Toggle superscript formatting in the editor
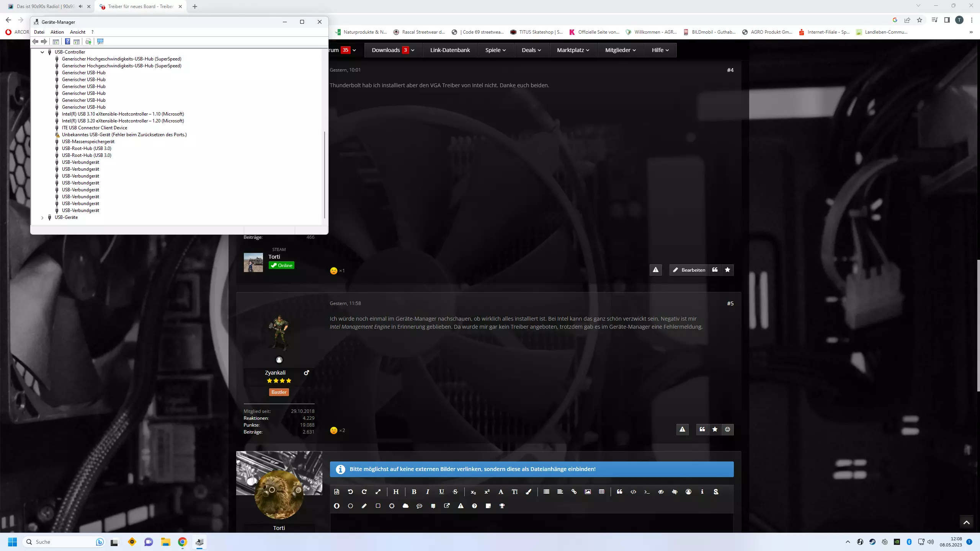980x551 pixels. [487, 492]
